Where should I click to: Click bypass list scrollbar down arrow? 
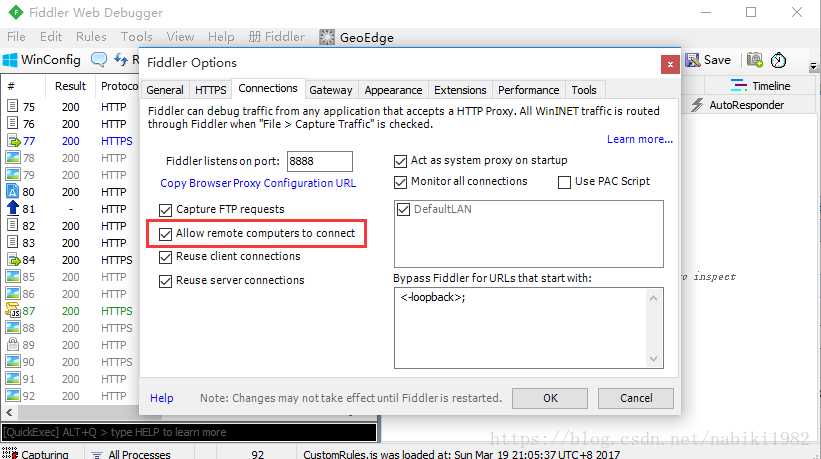coord(653,359)
